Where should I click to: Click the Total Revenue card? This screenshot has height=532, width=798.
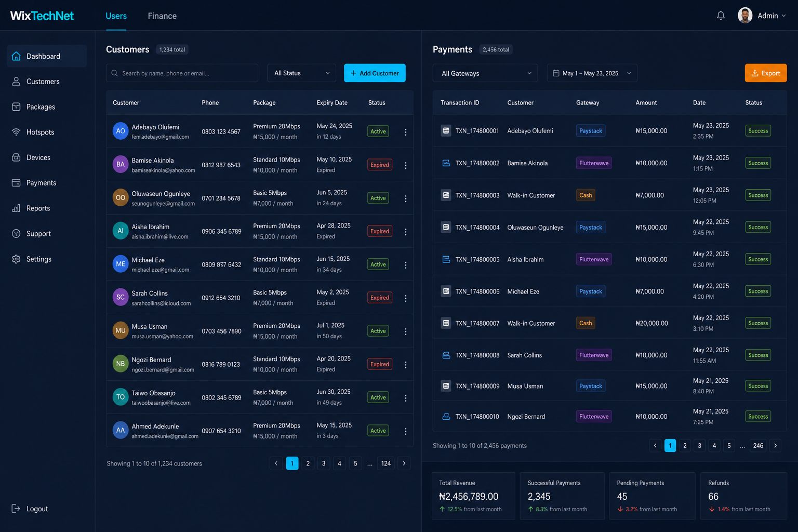pos(473,496)
